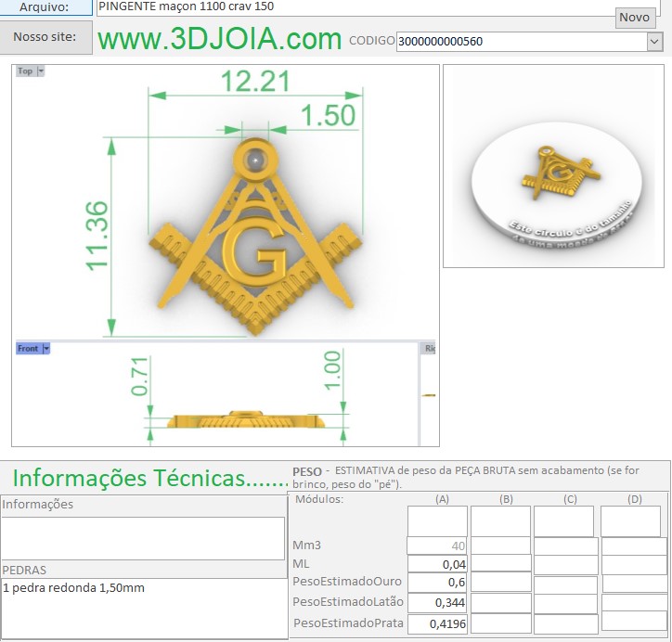
Task: Click the empty Informações text box
Action: (x=143, y=538)
